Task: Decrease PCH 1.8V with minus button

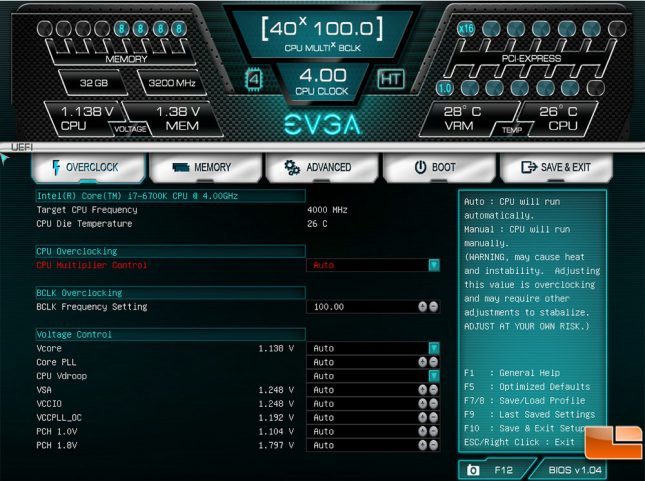Action: coord(434,445)
